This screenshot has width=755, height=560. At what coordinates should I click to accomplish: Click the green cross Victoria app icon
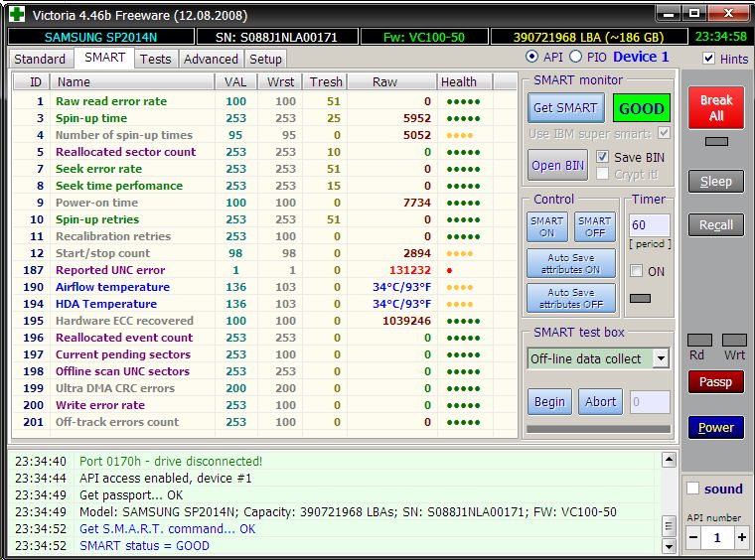pos(17,15)
